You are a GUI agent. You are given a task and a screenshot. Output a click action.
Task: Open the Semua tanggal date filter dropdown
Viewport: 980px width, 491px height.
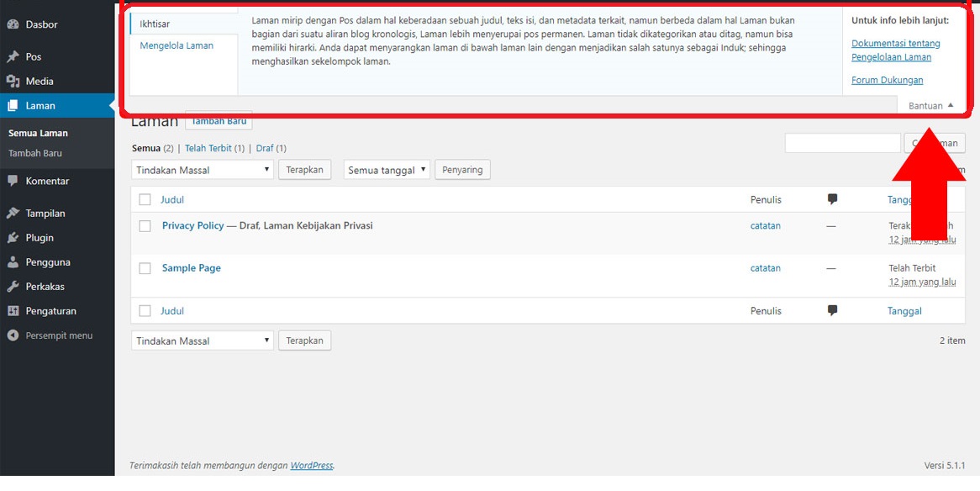click(x=386, y=169)
